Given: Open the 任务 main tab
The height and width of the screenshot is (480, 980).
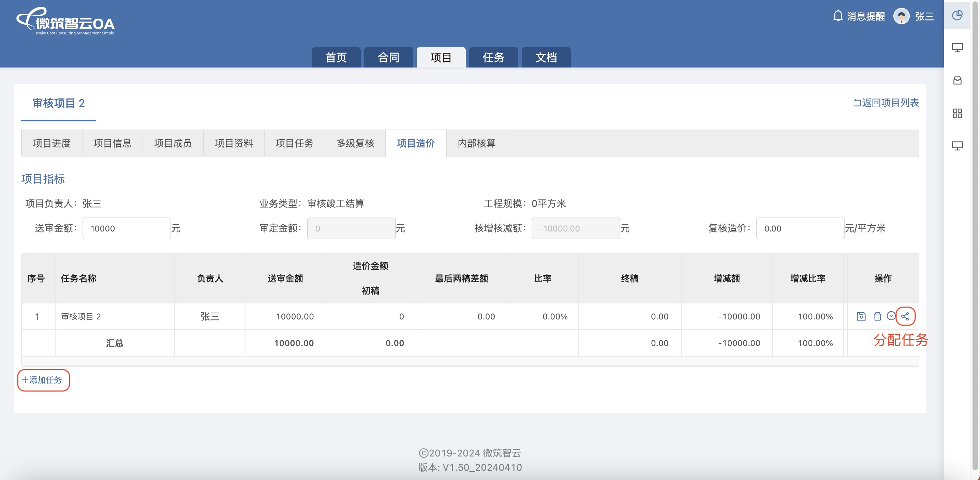Looking at the screenshot, I should pos(493,57).
